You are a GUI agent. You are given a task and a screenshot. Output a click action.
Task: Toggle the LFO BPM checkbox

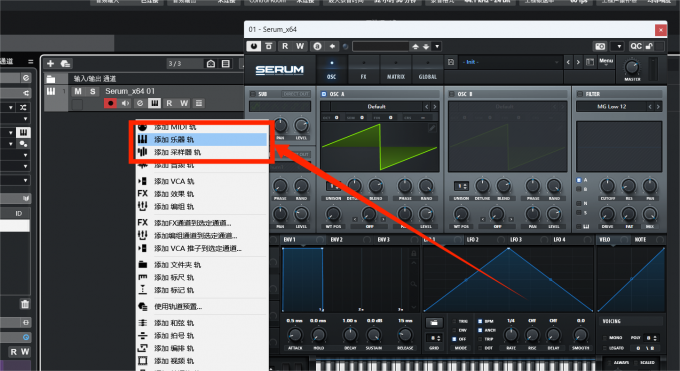click(480, 322)
